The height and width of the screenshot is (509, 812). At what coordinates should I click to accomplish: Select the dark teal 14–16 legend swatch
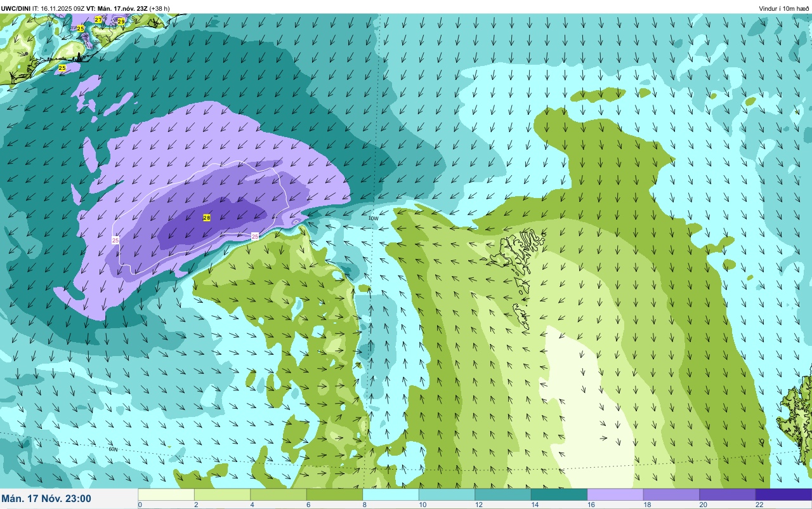coord(559,494)
